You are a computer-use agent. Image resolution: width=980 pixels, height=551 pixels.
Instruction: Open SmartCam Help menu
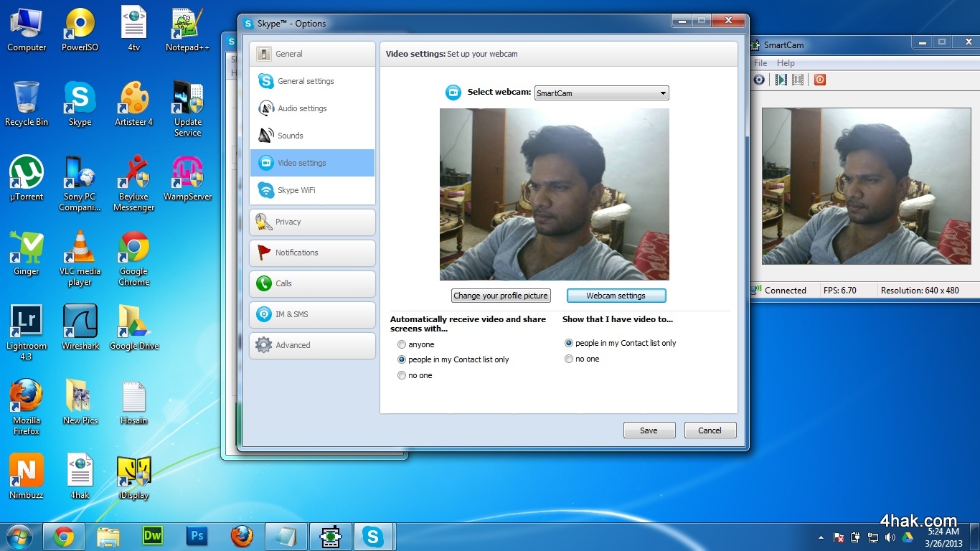pos(786,63)
